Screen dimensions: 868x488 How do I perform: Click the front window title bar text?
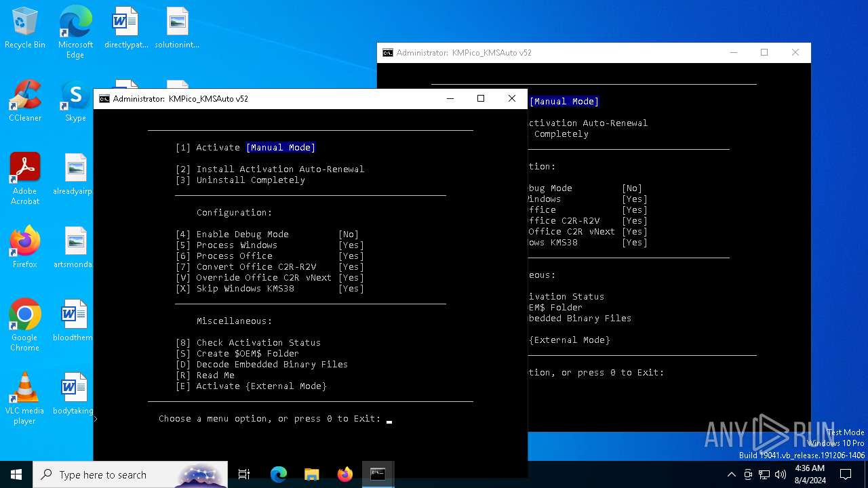point(180,99)
